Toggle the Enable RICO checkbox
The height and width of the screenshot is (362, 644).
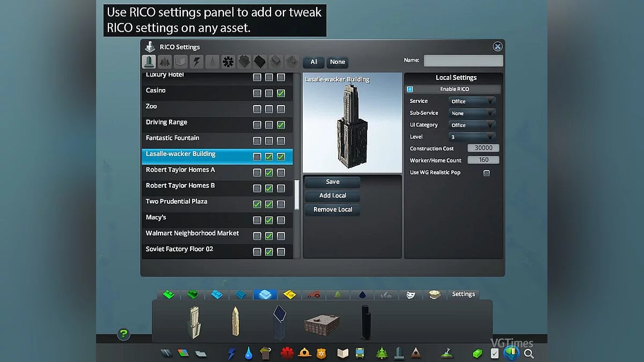[410, 90]
